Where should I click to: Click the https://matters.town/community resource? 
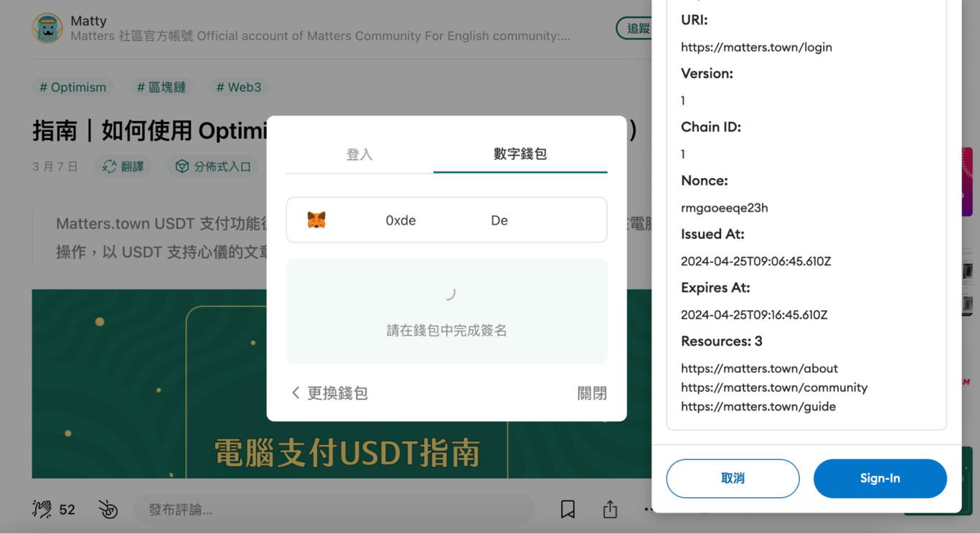coord(774,388)
